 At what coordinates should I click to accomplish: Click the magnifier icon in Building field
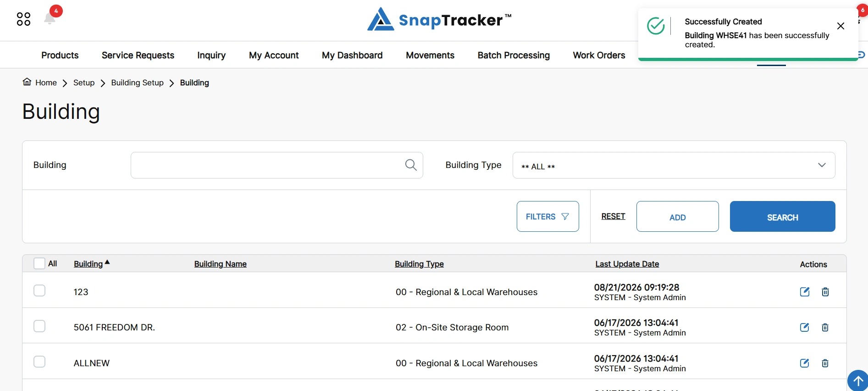[411, 165]
